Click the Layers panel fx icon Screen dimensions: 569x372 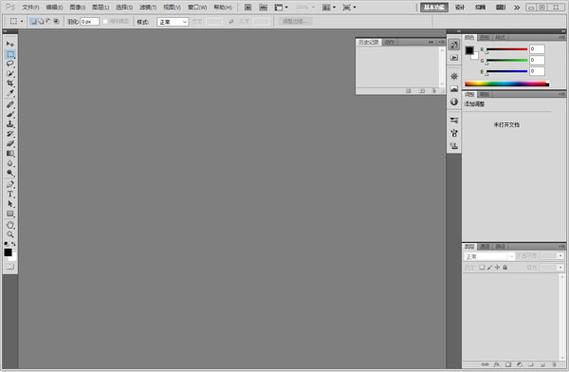[x=497, y=364]
